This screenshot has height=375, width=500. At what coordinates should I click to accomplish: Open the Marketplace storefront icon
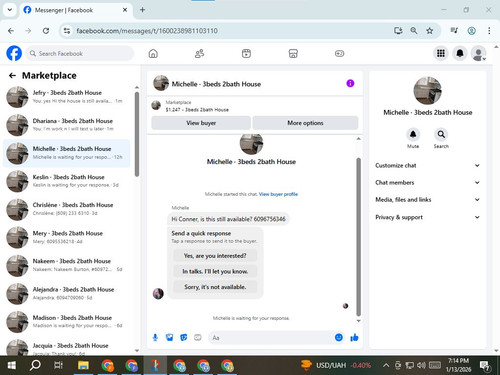[293, 53]
